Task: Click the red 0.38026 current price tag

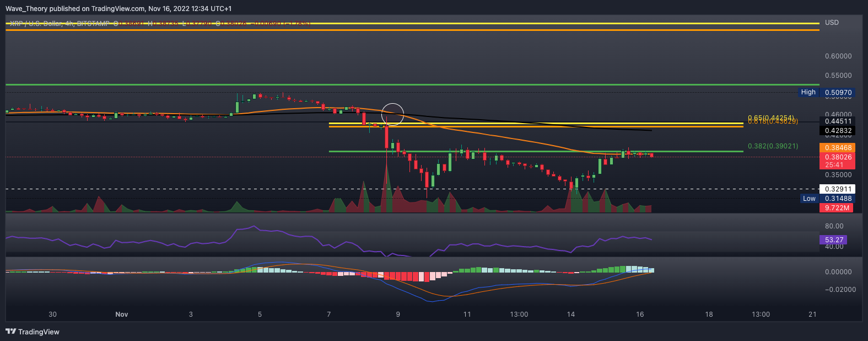Action: coord(837,157)
